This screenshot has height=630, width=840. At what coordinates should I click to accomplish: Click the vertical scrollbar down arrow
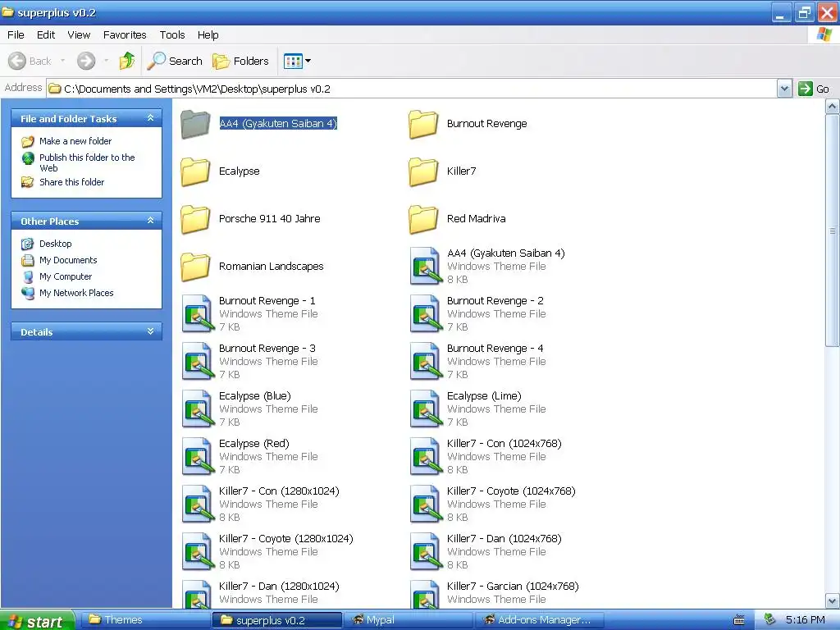[832, 600]
